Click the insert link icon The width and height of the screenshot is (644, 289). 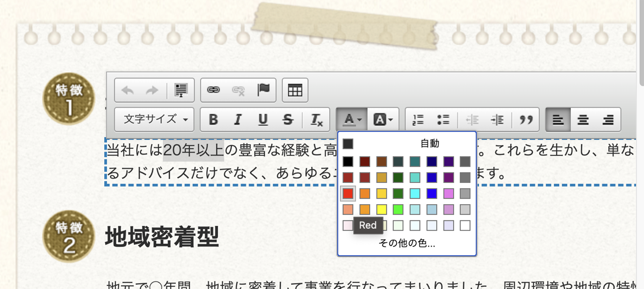pos(213,90)
